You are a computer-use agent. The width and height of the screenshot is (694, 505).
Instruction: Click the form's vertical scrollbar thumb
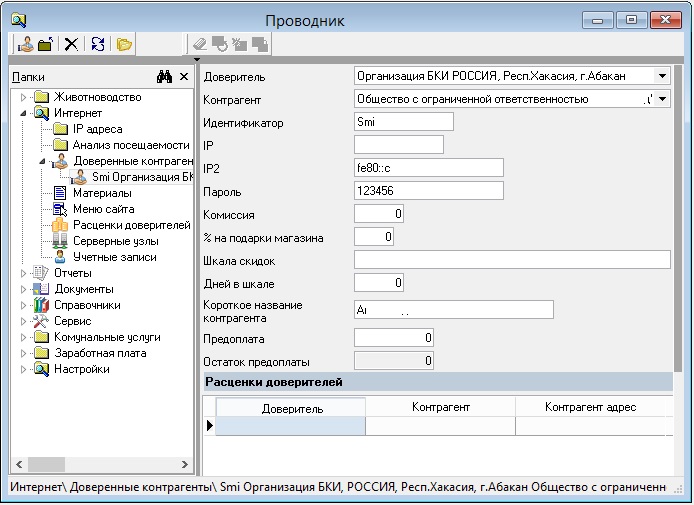point(678,219)
